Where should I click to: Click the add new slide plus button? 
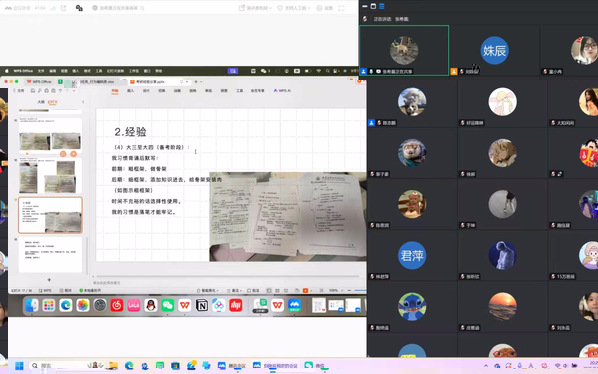(49, 280)
